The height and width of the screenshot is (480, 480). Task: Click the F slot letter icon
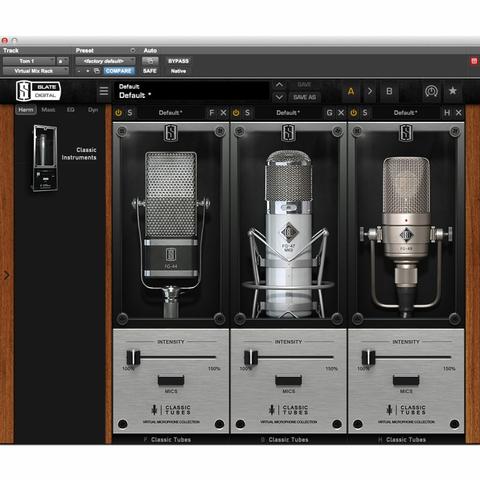coord(212,113)
